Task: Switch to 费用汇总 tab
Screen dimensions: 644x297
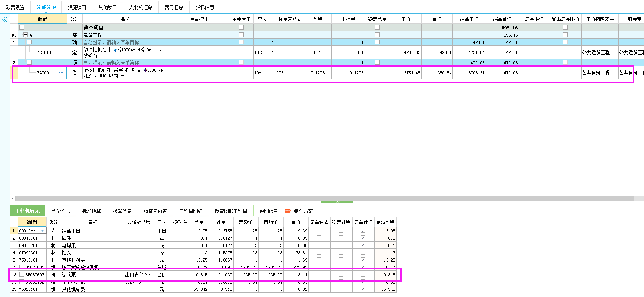Action: point(174,7)
